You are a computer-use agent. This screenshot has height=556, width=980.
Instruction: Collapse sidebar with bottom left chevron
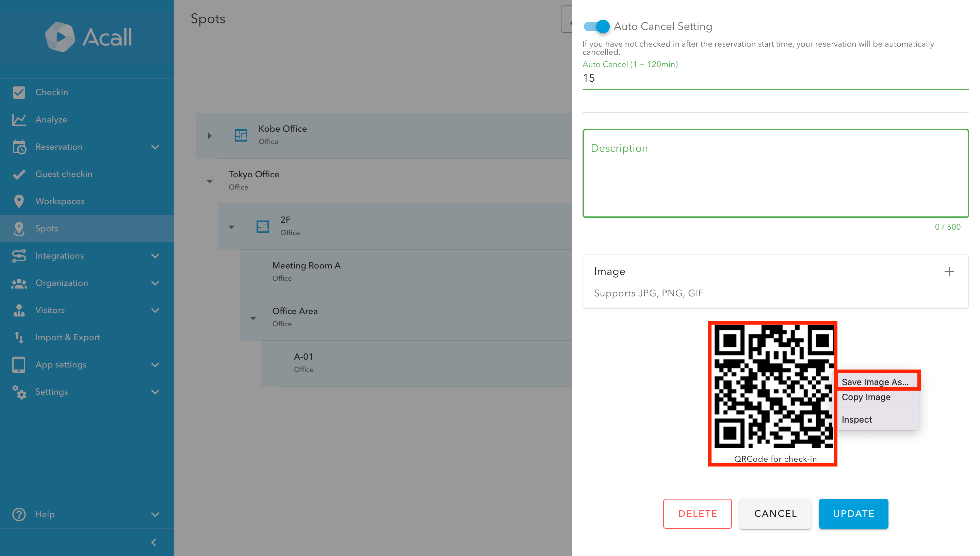[x=153, y=542]
